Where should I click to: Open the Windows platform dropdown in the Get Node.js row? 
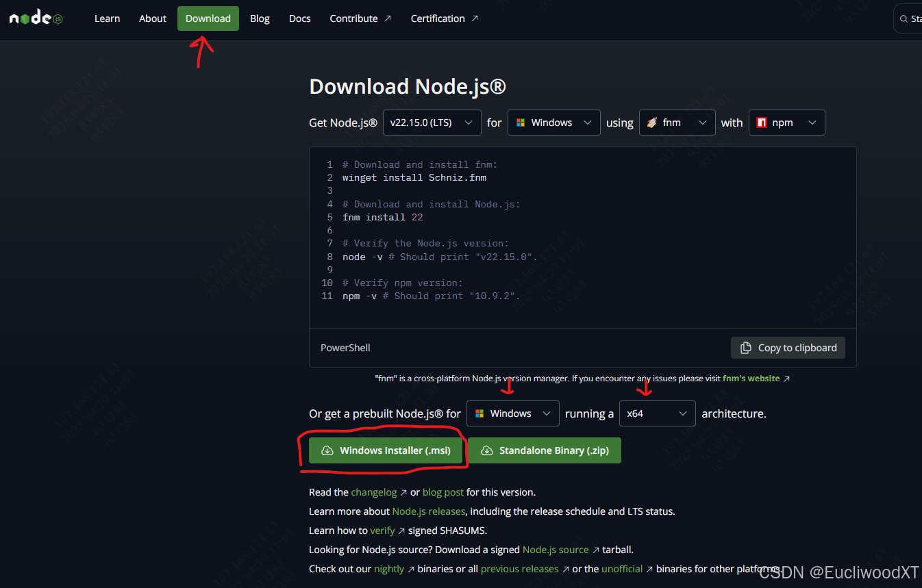click(553, 123)
